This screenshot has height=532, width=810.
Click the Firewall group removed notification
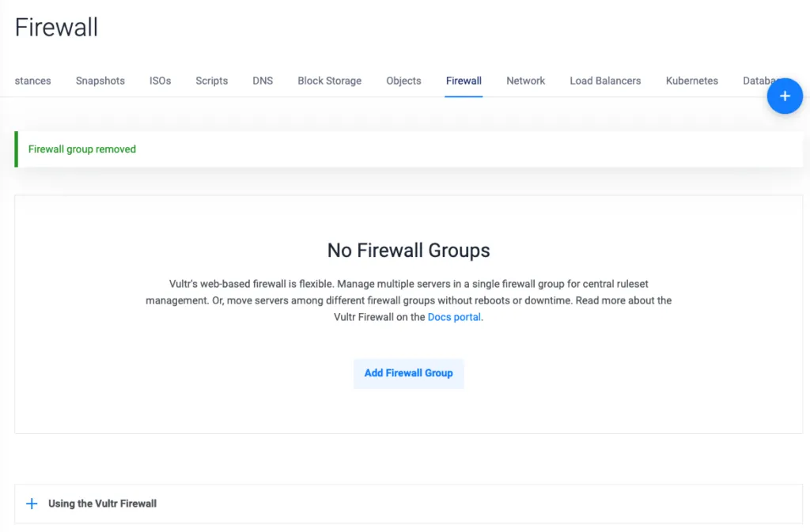click(409, 149)
